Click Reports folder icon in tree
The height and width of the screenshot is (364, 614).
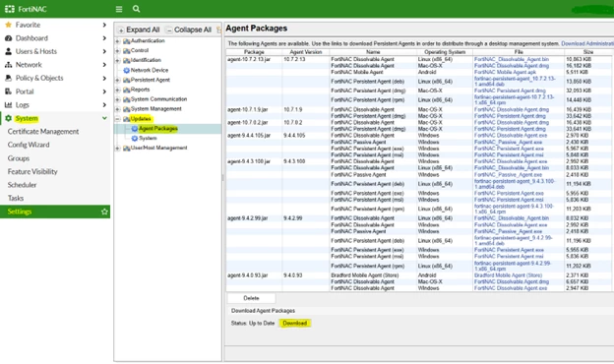pyautogui.click(x=127, y=90)
